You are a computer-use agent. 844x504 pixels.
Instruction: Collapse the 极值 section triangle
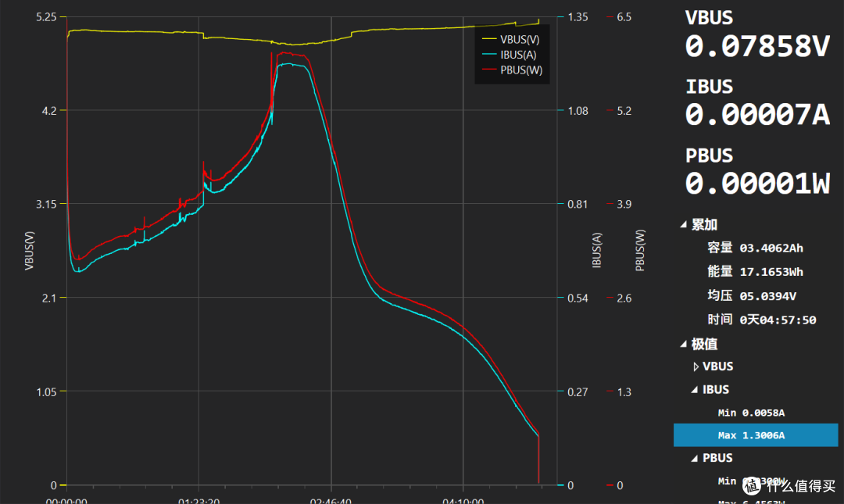coord(683,344)
